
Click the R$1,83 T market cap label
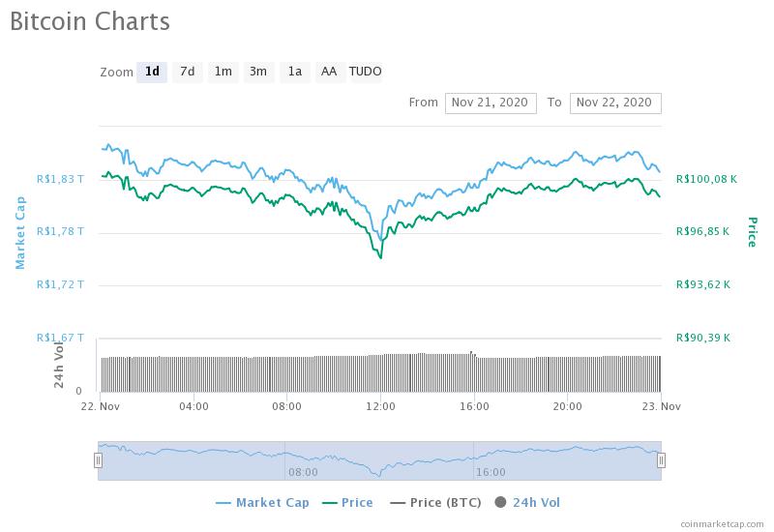tap(60, 179)
